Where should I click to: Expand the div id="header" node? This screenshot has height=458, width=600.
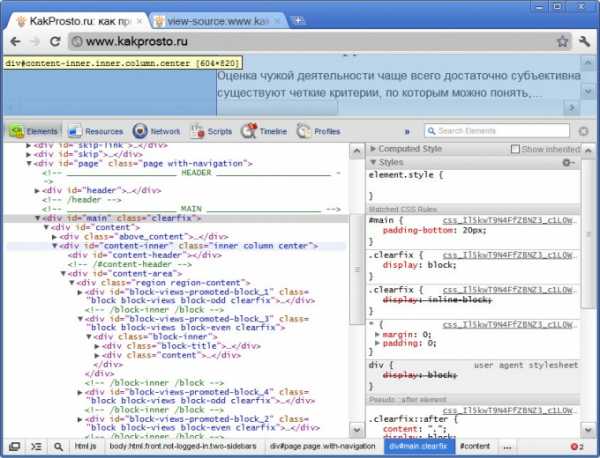point(37,190)
